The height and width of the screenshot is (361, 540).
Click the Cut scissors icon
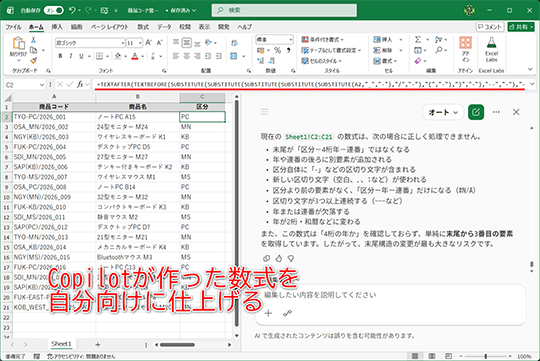click(x=33, y=40)
